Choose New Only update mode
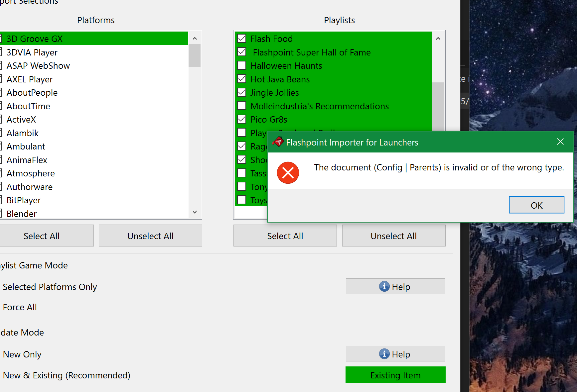The image size is (577, 392). coord(22,354)
